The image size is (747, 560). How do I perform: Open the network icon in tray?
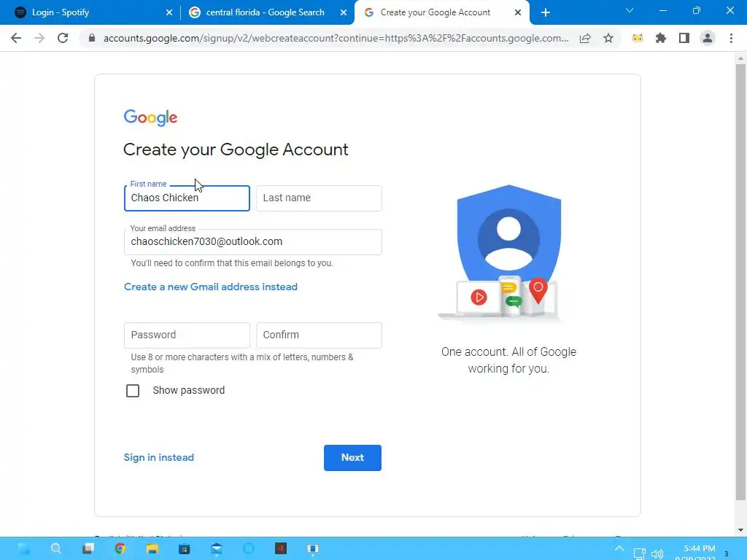(x=639, y=554)
